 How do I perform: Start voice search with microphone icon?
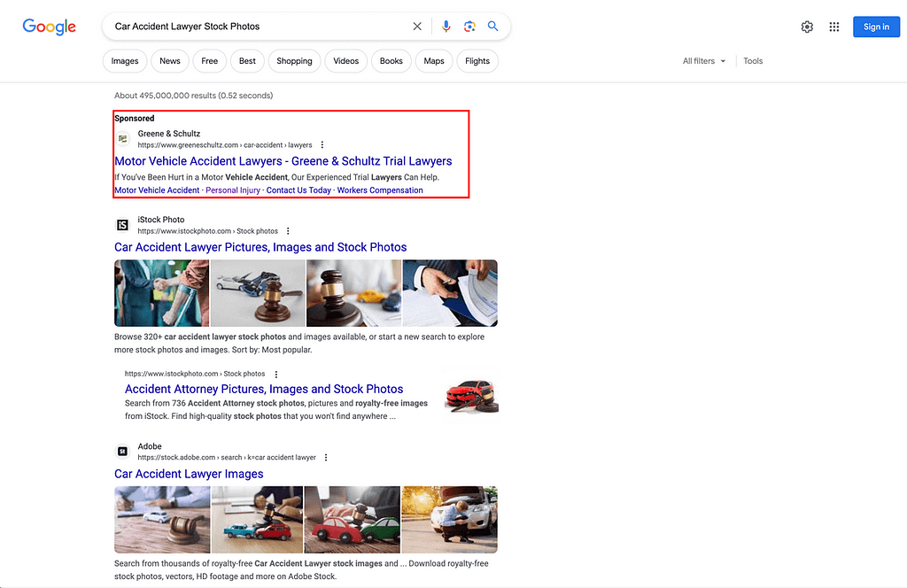click(446, 26)
